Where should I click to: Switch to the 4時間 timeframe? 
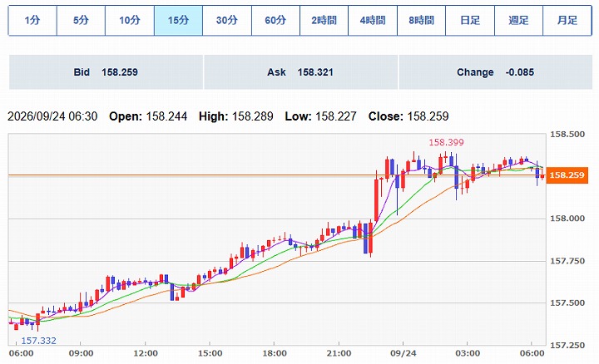click(373, 20)
